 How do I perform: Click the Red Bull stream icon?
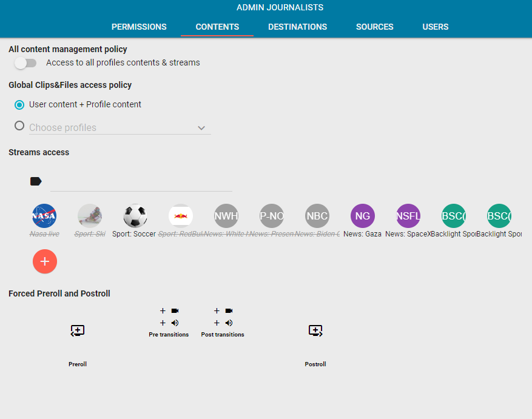click(x=181, y=216)
